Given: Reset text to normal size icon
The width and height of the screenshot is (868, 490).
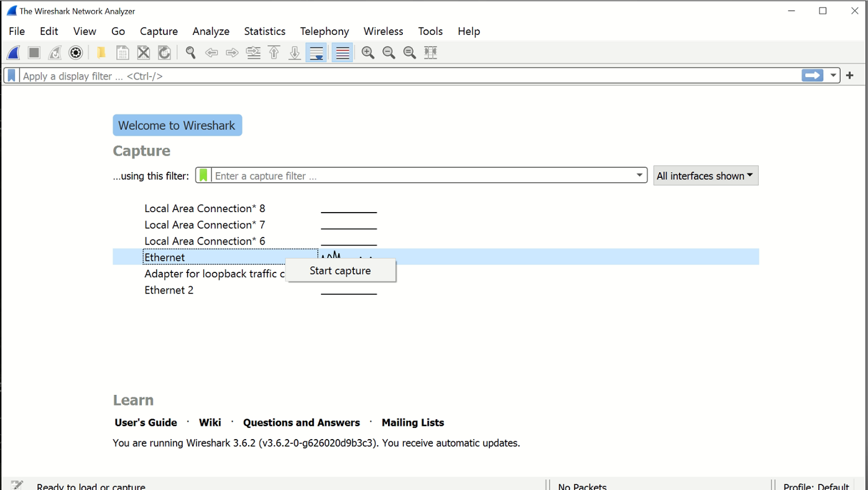Looking at the screenshot, I should [410, 53].
